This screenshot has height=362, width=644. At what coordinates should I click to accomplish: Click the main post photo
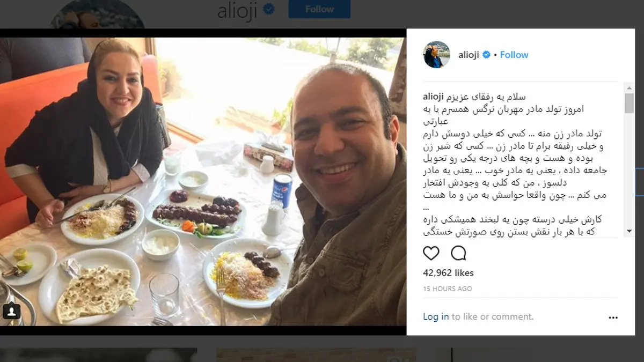tap(203, 181)
